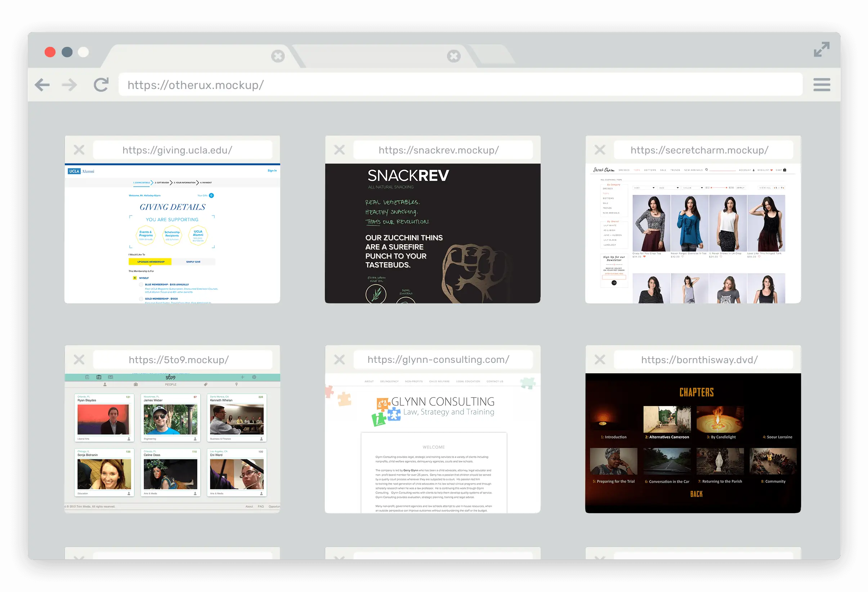
Task: Click the blue Oversize V-Tee product photo
Action: [x=689, y=223]
